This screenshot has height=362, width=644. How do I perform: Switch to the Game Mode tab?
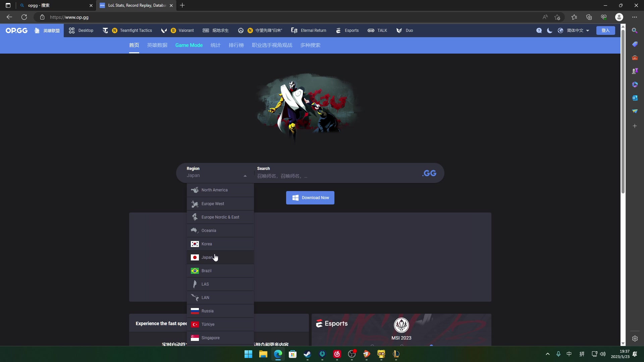189,45
